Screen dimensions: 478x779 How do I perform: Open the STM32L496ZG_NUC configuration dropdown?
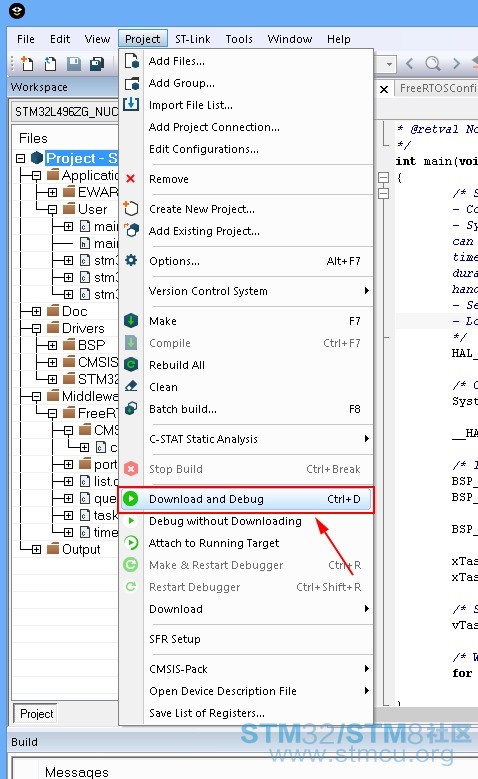click(65, 111)
